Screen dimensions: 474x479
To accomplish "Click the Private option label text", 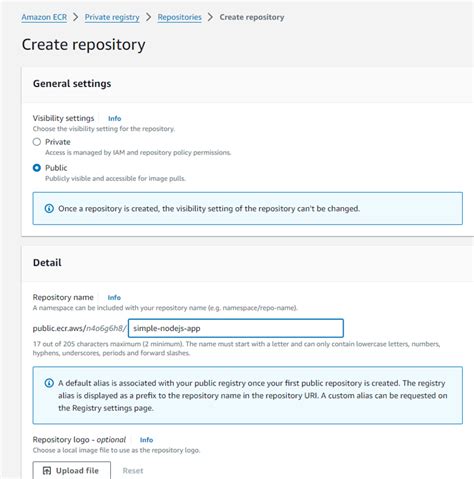I will click(58, 142).
